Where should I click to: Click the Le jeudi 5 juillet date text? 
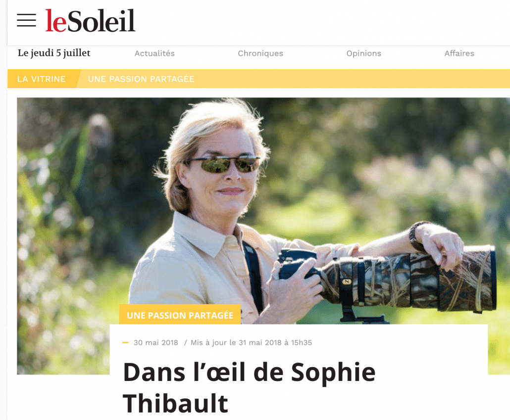pyautogui.click(x=54, y=53)
